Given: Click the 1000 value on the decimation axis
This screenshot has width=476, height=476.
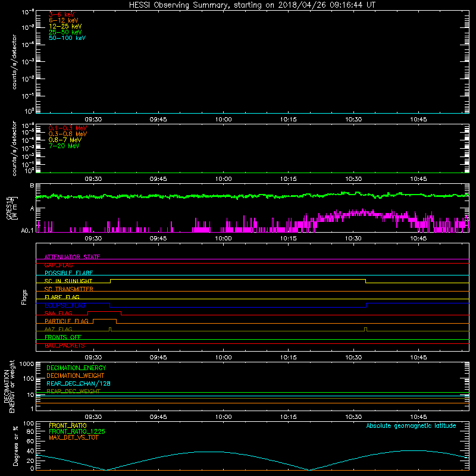Looking at the screenshot, I should 27,364.
